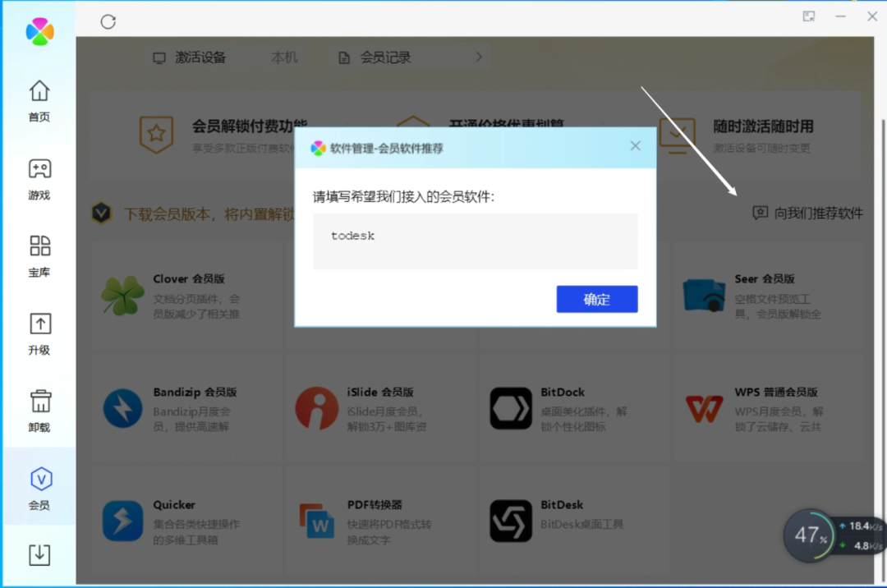Click the Seer 会员版 icon
The width and height of the screenshot is (887, 588).
pos(704,295)
